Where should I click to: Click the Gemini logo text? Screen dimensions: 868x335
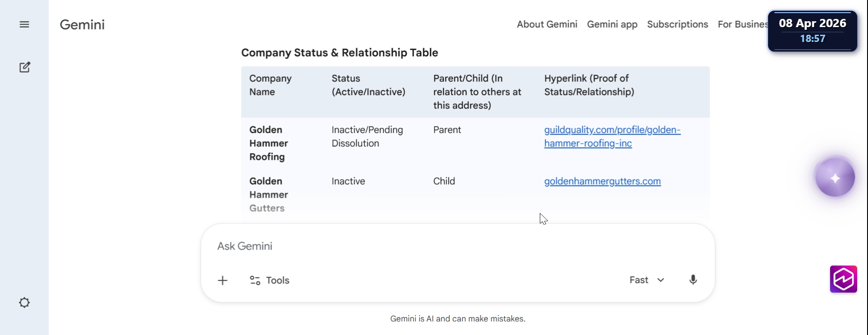pos(82,24)
